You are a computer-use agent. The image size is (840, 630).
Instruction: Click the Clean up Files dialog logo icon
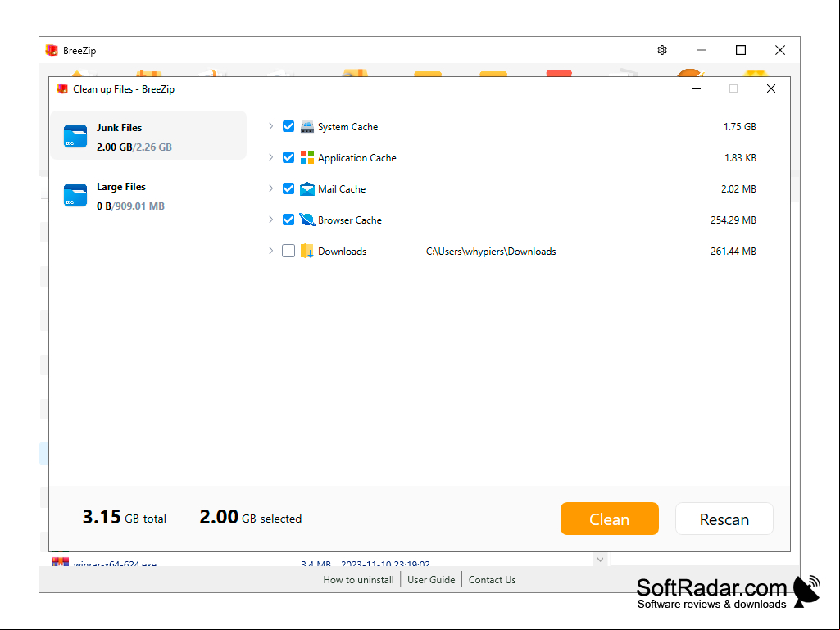click(62, 89)
